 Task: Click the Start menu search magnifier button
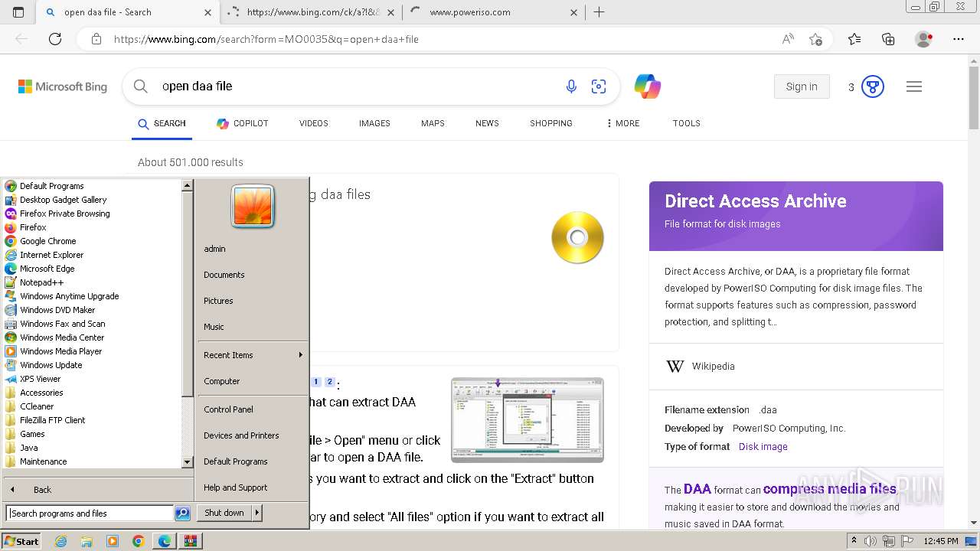pyautogui.click(x=182, y=514)
